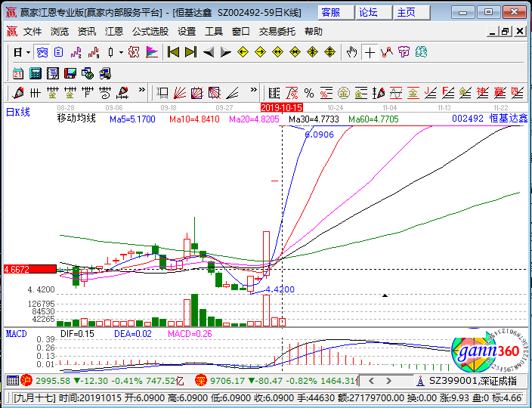The width and height of the screenshot is (532, 408).
Task: Select the vertical lines grid tool
Action: coord(36,93)
